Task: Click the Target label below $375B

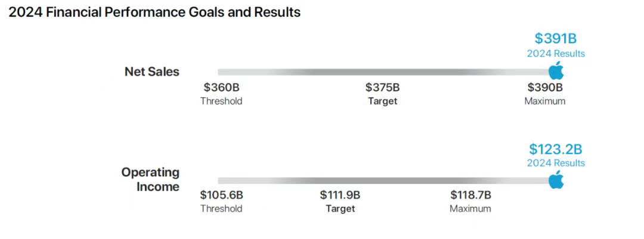Action: [x=382, y=101]
